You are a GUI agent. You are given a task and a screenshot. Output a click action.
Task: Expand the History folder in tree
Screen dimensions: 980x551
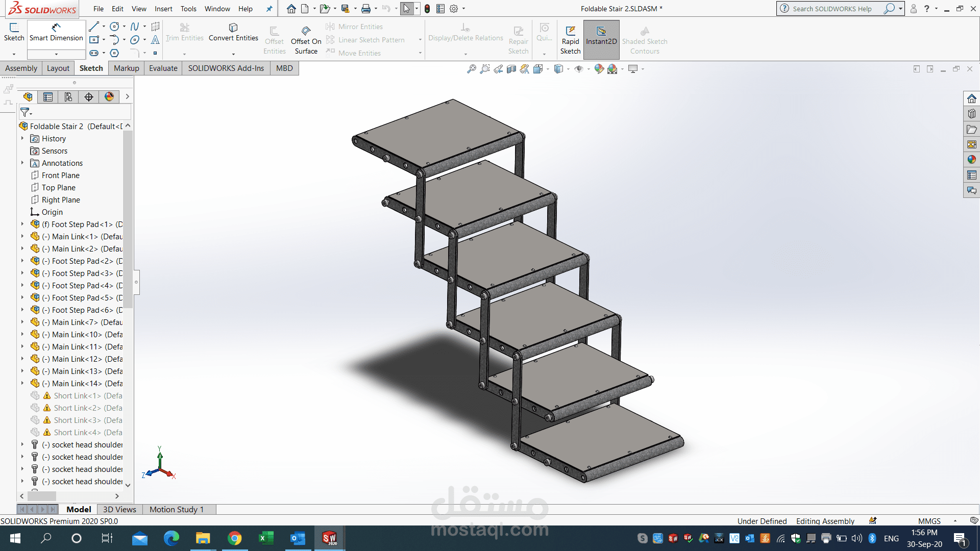pyautogui.click(x=22, y=138)
